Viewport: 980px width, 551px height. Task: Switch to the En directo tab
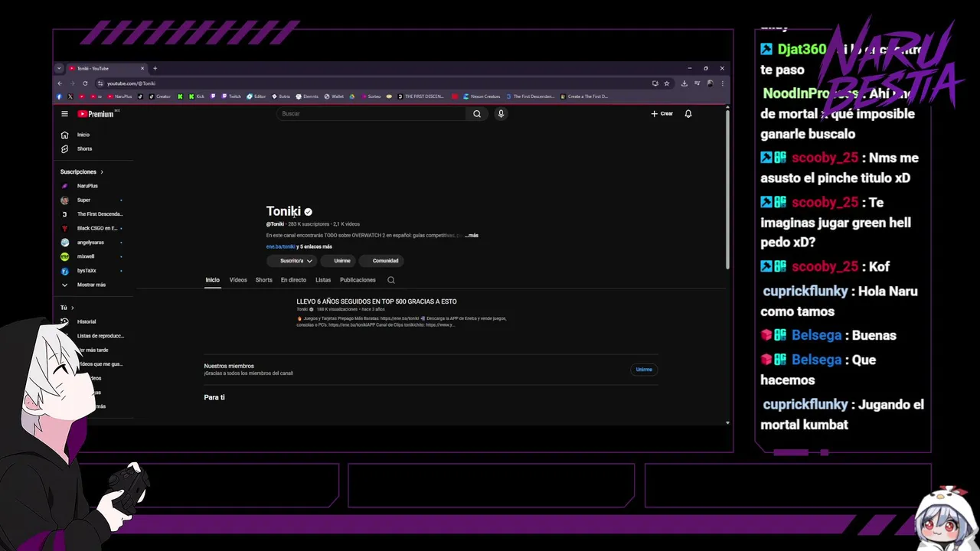pos(293,280)
